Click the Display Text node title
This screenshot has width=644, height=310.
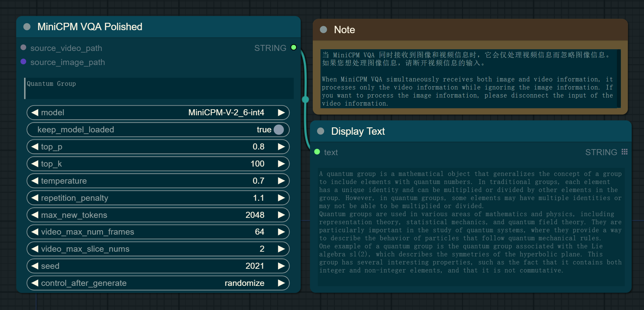click(x=358, y=131)
